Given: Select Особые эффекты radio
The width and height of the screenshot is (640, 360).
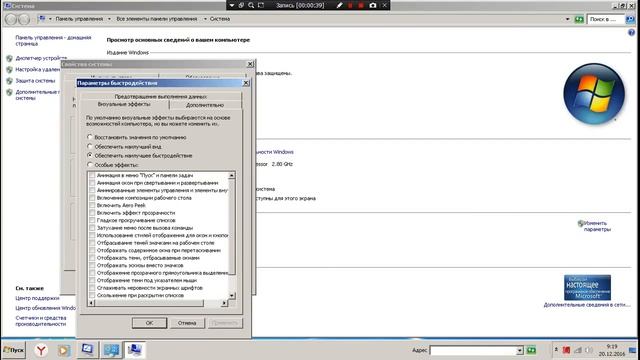Looking at the screenshot, I should pos(90,165).
